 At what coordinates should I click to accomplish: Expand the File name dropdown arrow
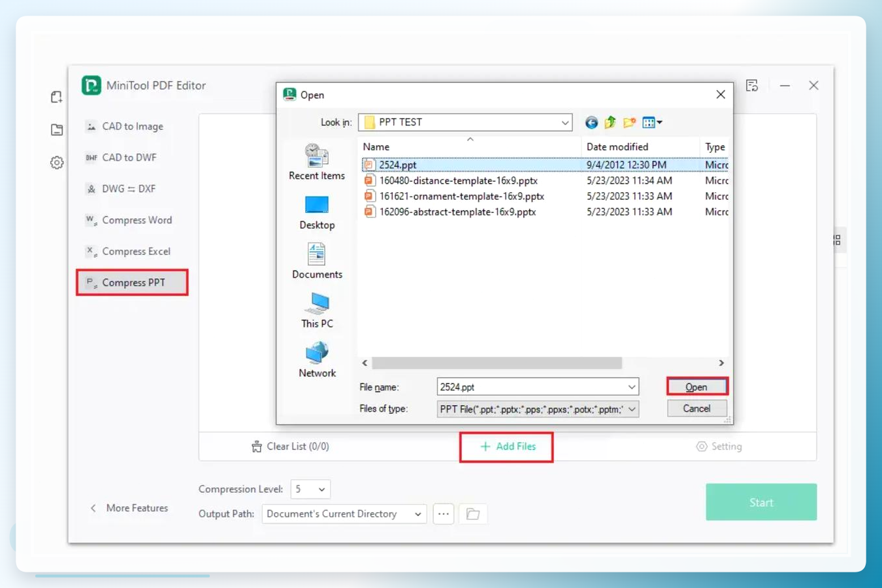tap(632, 387)
